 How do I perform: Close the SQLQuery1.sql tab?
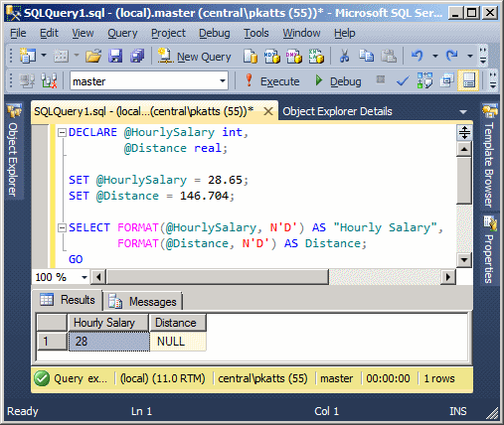tap(268, 111)
